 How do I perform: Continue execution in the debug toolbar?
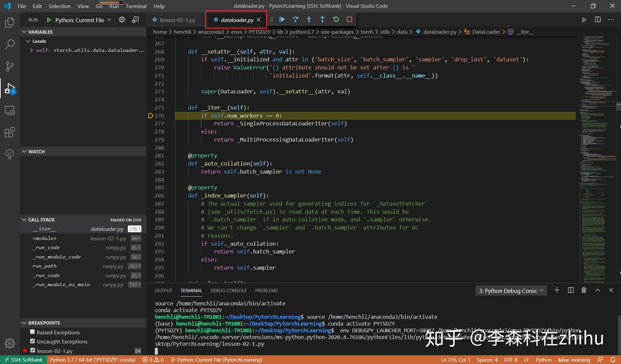(282, 19)
